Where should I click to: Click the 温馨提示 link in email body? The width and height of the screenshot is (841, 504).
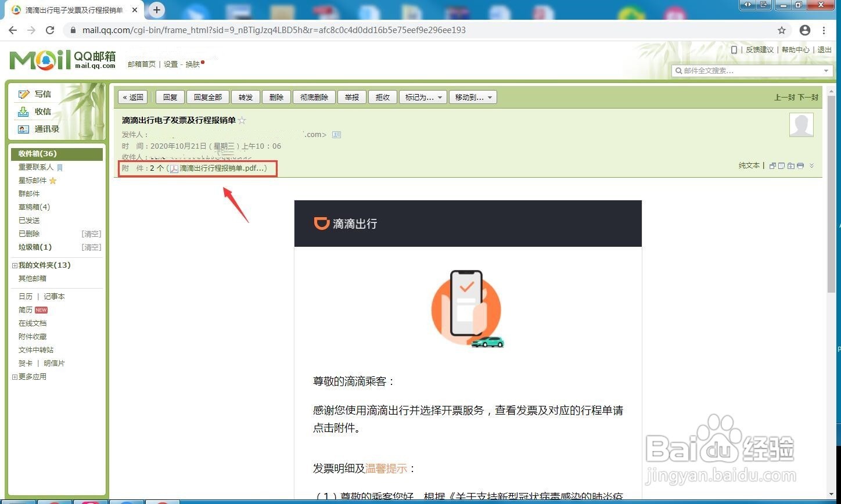(386, 469)
